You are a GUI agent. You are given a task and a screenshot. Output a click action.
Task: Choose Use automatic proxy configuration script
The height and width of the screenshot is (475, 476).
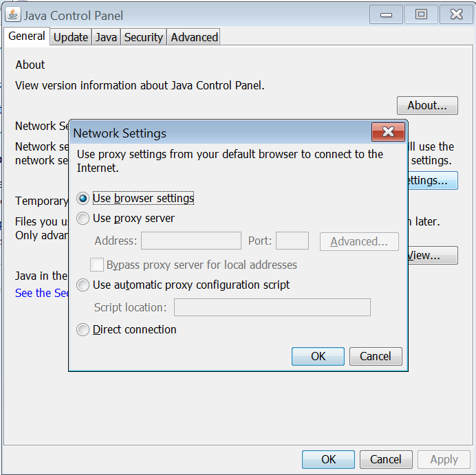tap(83, 285)
